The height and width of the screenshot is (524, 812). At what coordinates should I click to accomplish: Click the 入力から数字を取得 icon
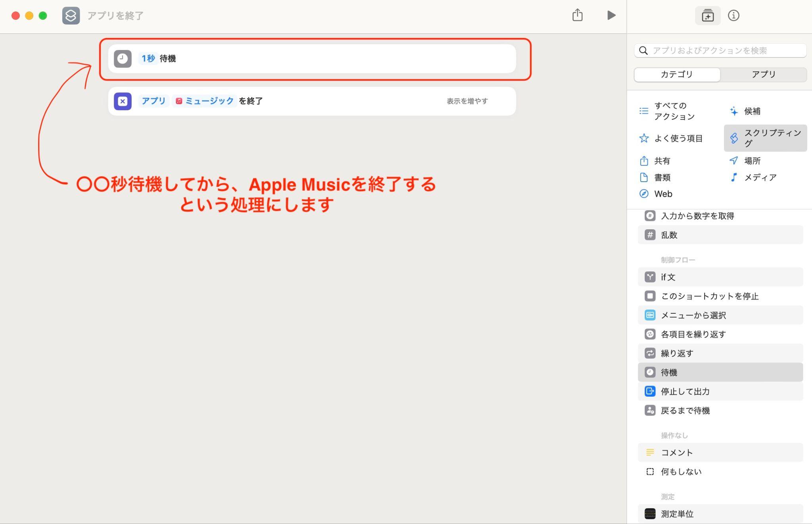point(650,216)
